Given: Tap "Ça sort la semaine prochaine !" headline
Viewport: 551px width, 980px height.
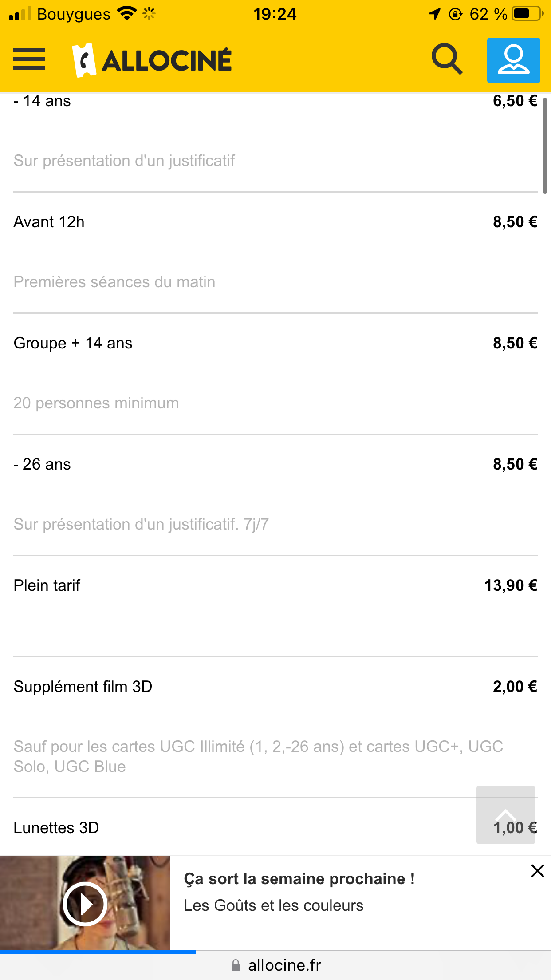Looking at the screenshot, I should pos(299,879).
